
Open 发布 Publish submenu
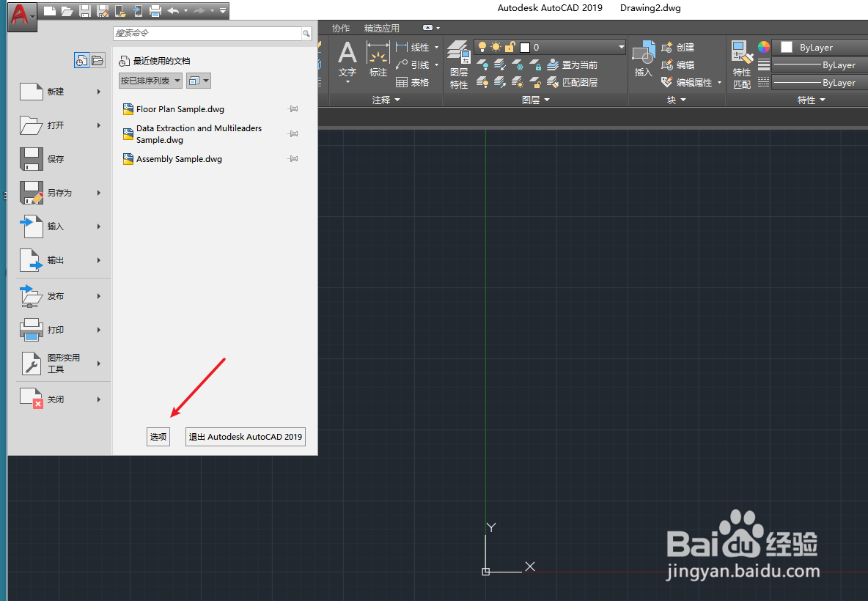pos(61,296)
